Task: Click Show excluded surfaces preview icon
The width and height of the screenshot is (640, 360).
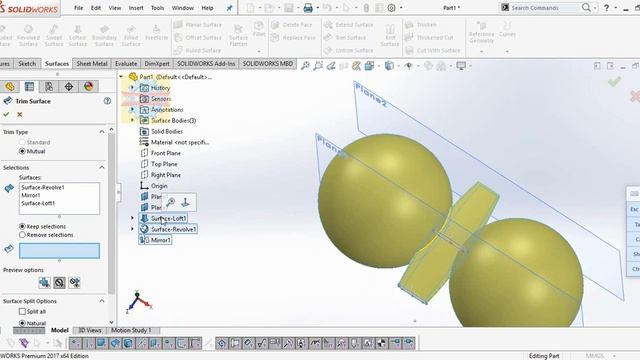Action: coord(59,282)
